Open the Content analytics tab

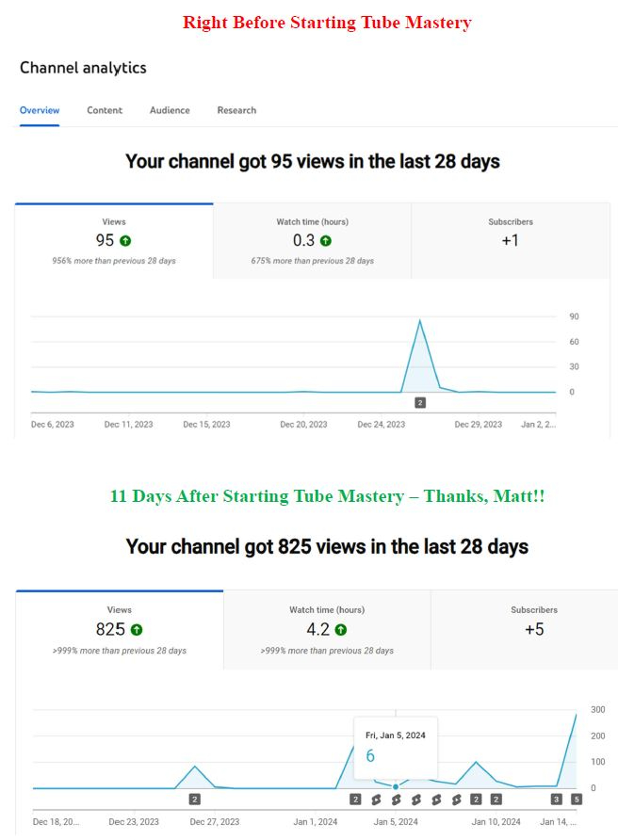(105, 110)
